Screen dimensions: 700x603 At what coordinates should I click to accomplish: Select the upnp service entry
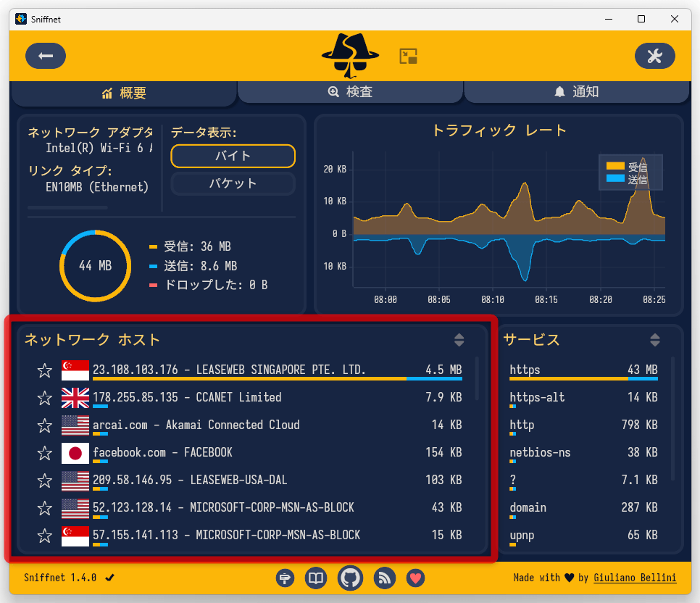[x=583, y=536]
